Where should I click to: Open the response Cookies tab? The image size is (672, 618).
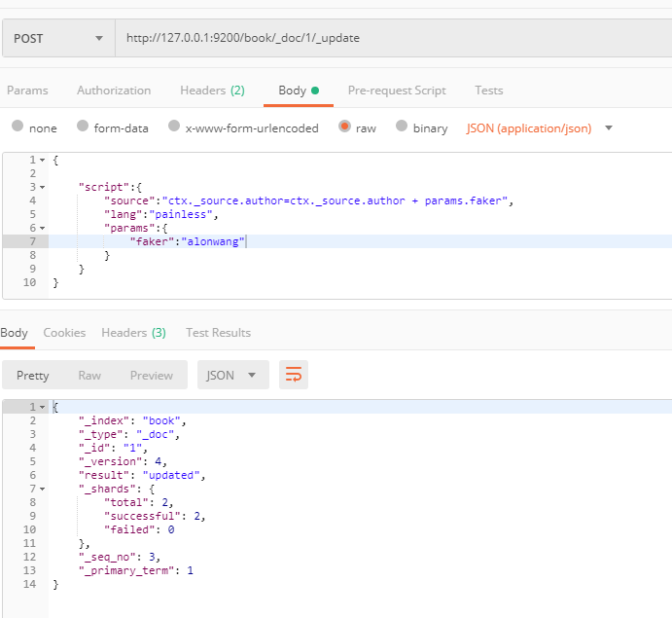[65, 333]
